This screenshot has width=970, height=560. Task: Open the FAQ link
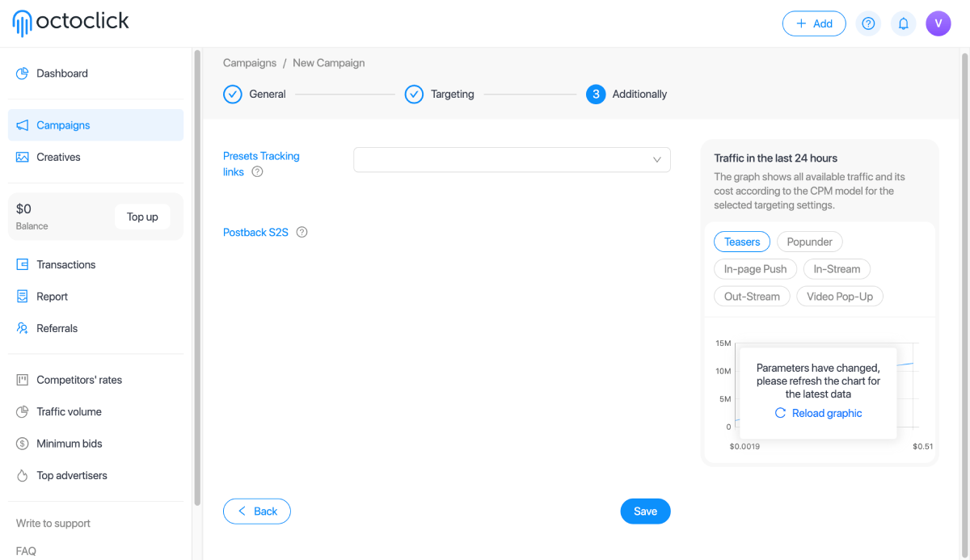point(26,551)
